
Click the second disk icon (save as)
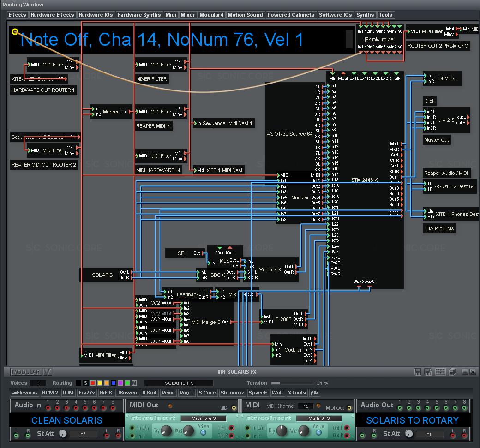coord(428,372)
